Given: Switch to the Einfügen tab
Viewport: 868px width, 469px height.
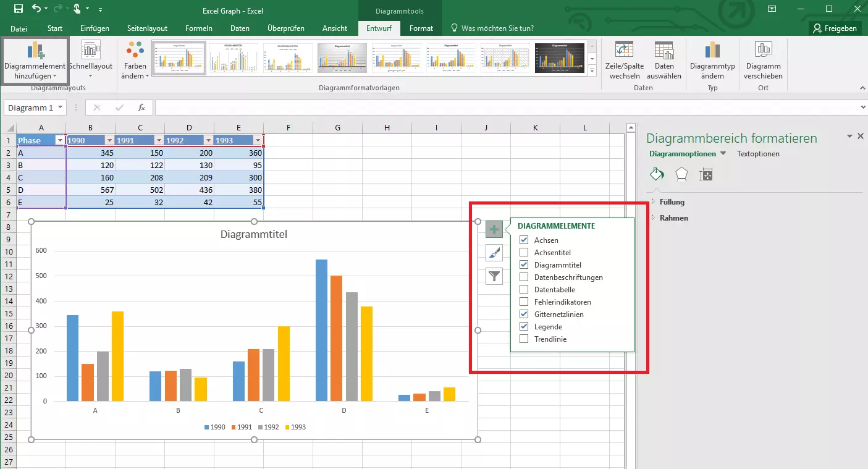Looking at the screenshot, I should (x=95, y=28).
